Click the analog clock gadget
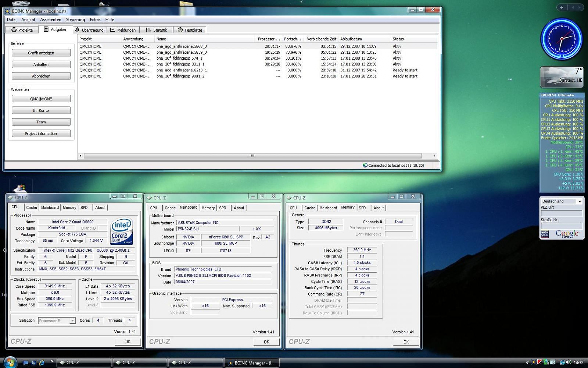Screen dimensions: 588x368 pyautogui.click(x=561, y=39)
